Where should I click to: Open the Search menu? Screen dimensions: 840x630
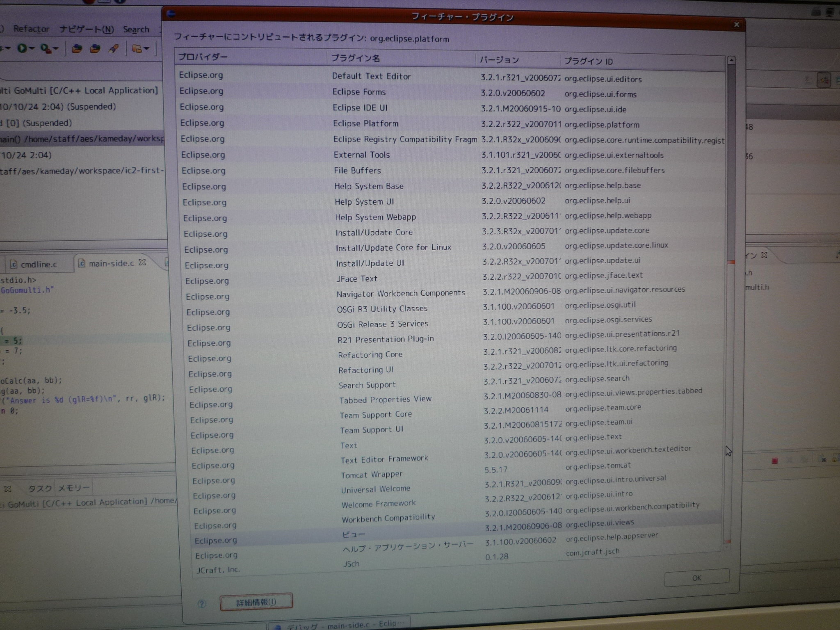click(136, 30)
